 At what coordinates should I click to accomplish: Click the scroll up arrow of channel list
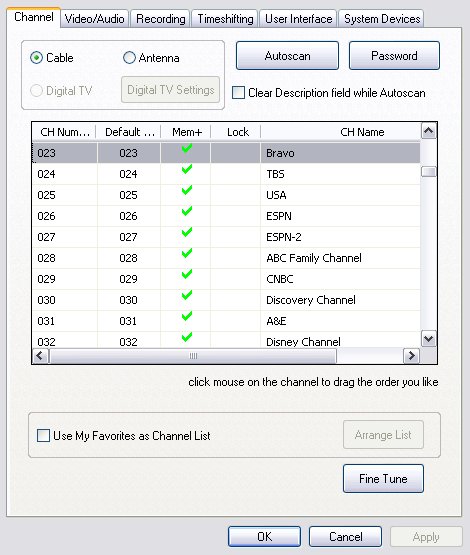429,131
